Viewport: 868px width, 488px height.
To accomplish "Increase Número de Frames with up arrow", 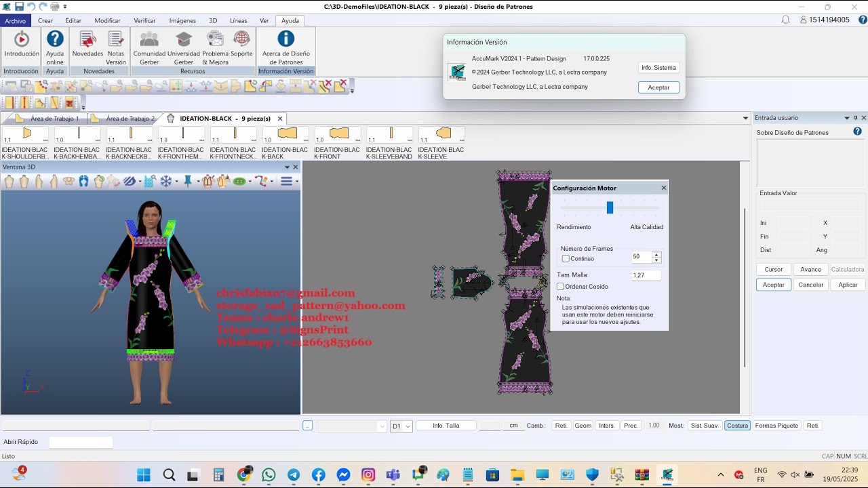I will pyautogui.click(x=656, y=254).
